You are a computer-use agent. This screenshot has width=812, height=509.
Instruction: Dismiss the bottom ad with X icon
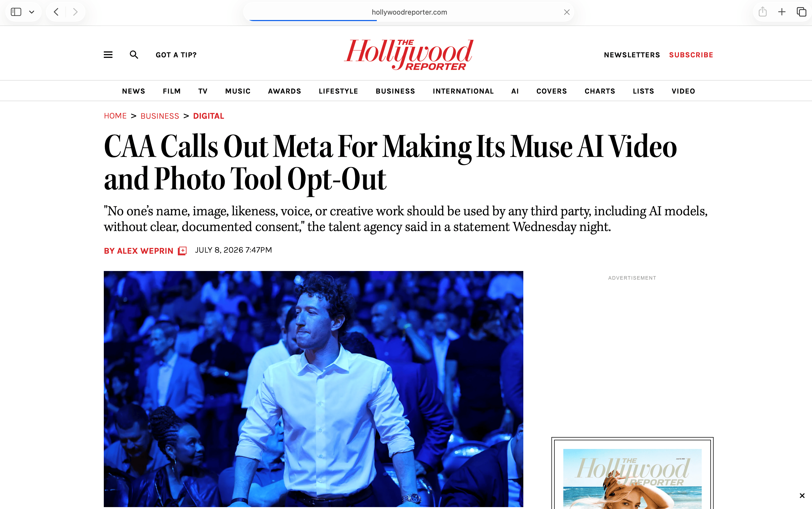click(x=802, y=495)
